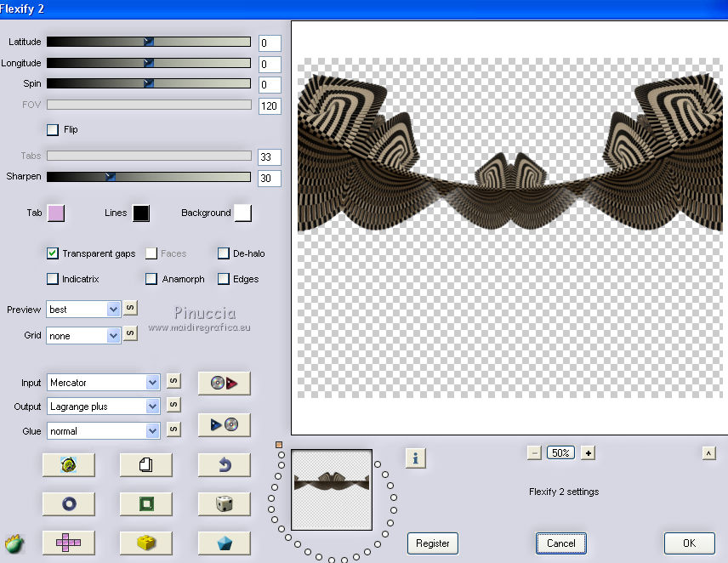Click the blue undo arrow button

click(224, 464)
